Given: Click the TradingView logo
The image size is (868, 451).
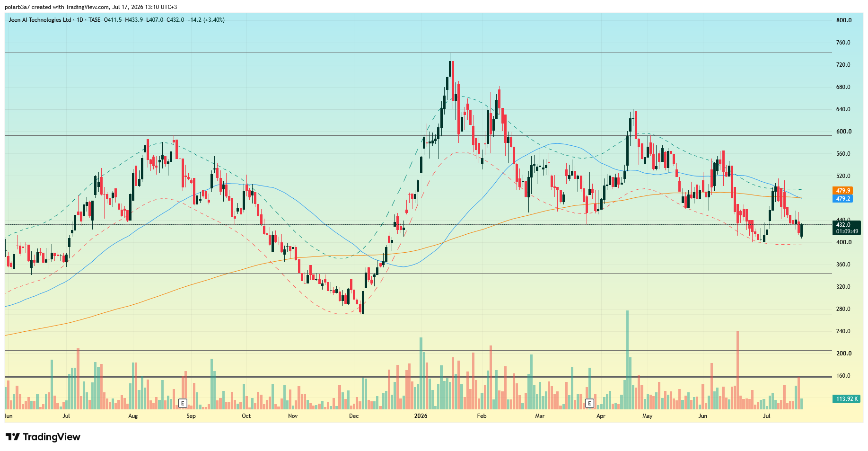Looking at the screenshot, I should point(43,437).
